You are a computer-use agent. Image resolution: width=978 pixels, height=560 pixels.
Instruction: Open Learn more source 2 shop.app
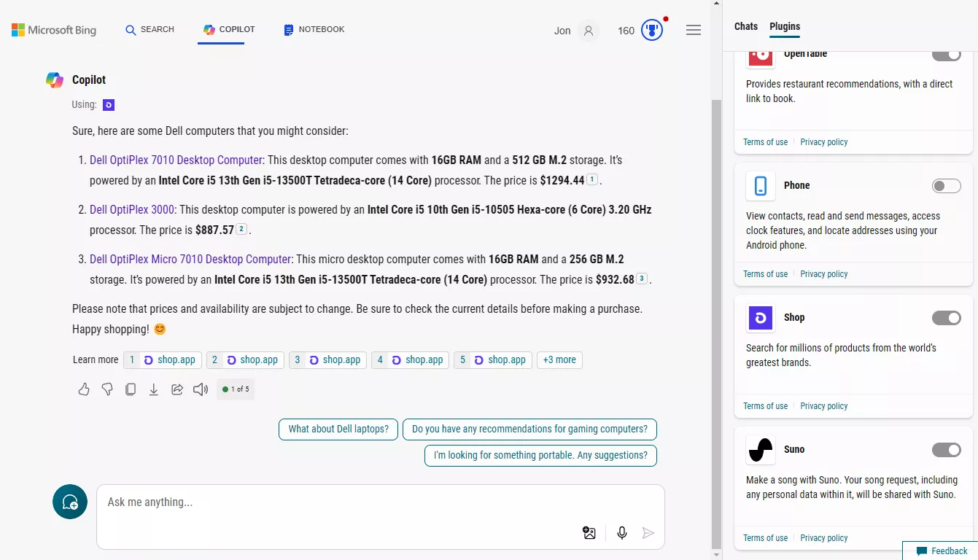(x=245, y=359)
